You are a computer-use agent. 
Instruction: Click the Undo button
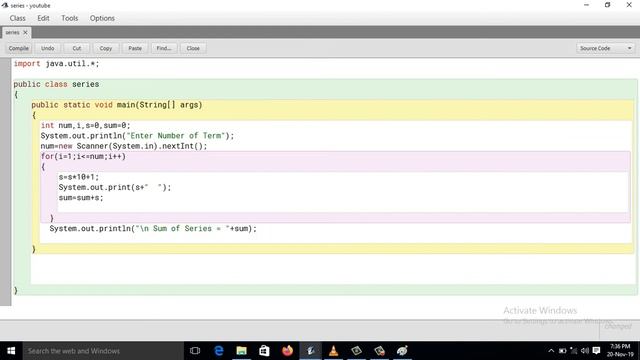click(47, 48)
